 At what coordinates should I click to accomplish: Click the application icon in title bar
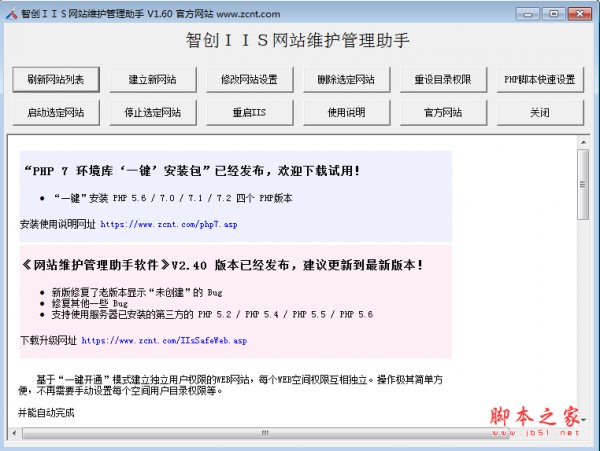pyautogui.click(x=11, y=14)
